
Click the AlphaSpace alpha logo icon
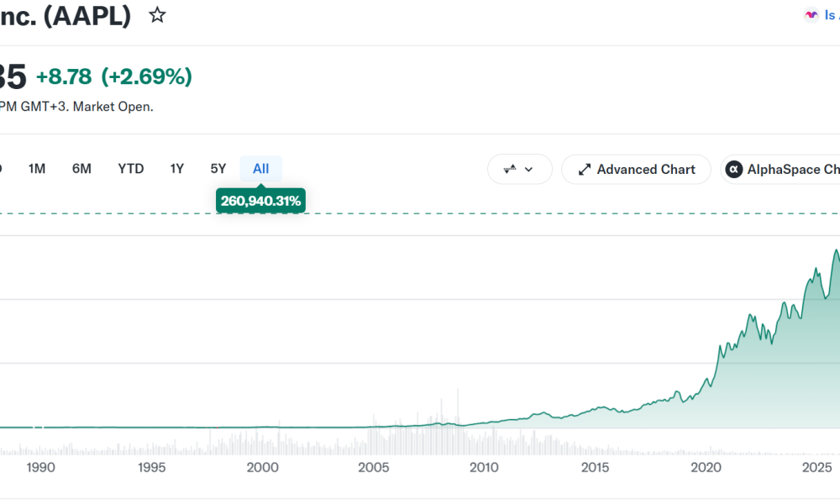click(x=734, y=169)
